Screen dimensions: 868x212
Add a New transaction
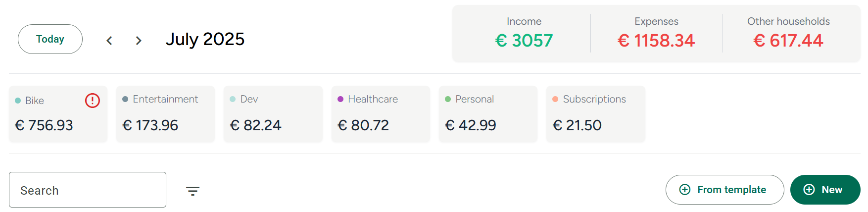(x=825, y=190)
